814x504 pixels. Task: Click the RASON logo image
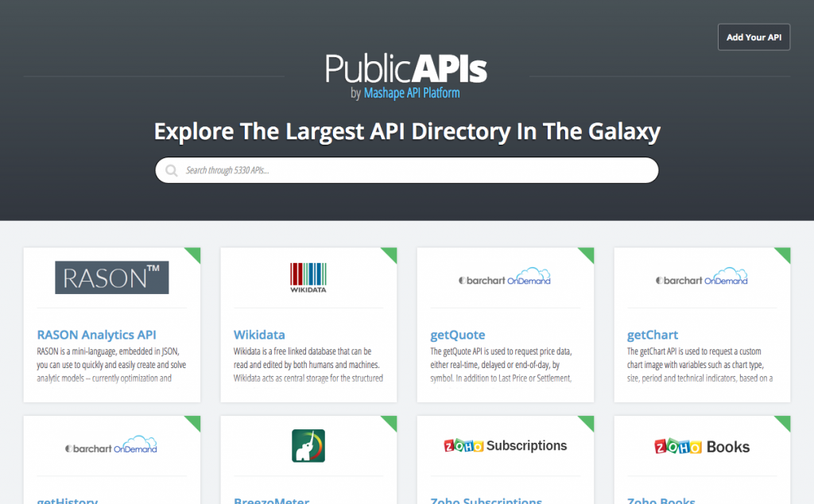pos(111,277)
